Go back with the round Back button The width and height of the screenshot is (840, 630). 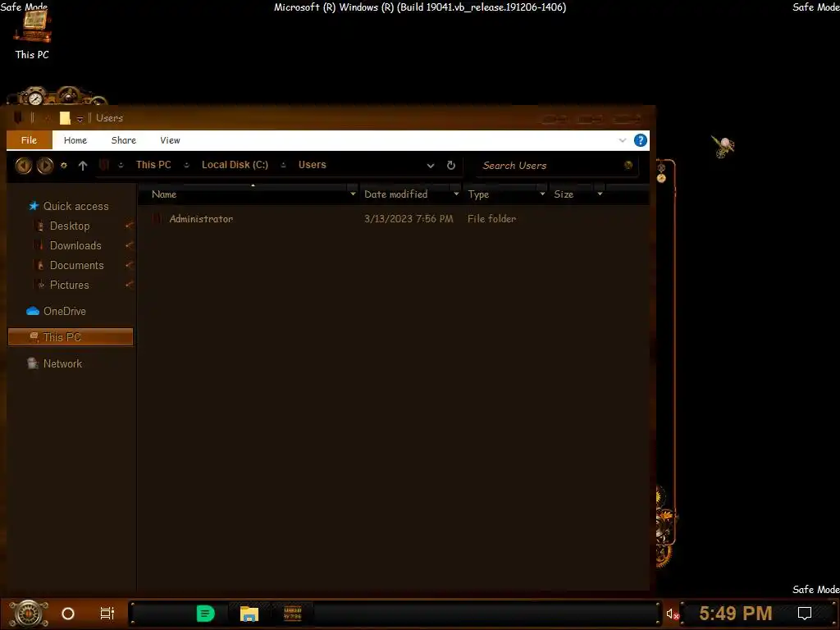coord(24,166)
